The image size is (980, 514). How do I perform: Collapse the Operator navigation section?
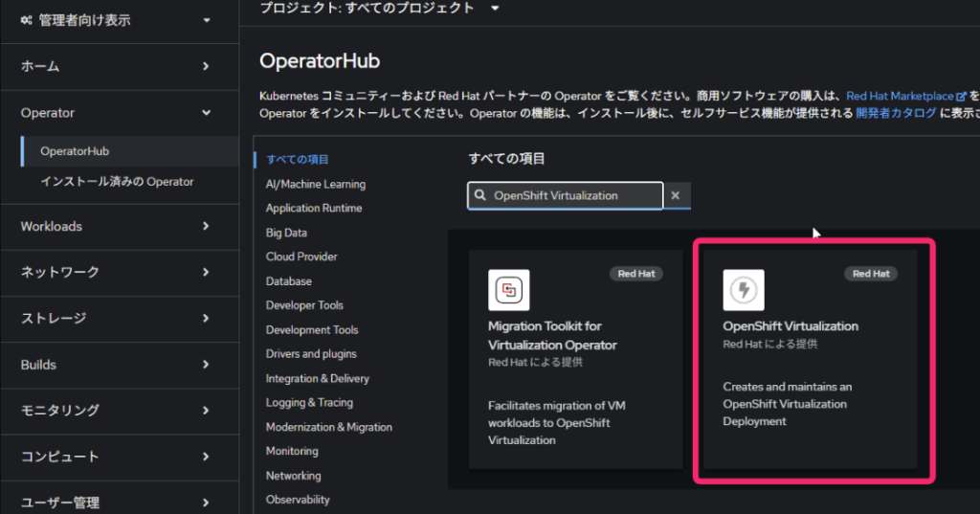coord(120,113)
